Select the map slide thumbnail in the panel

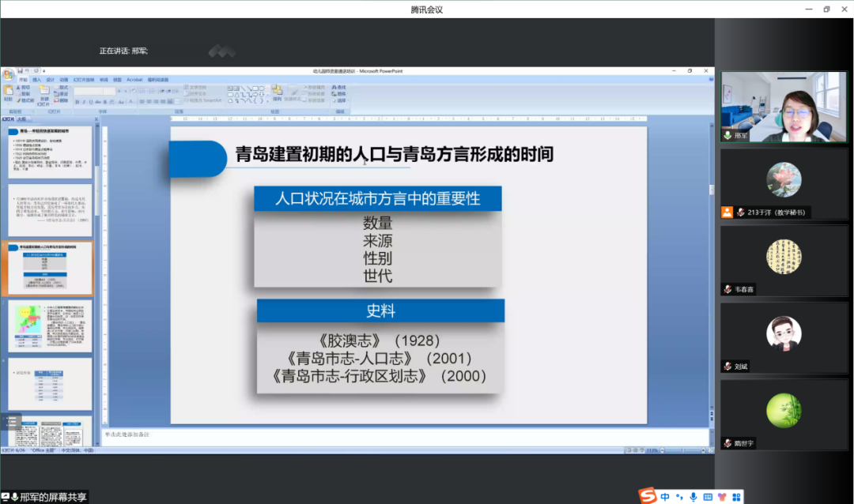point(50,325)
